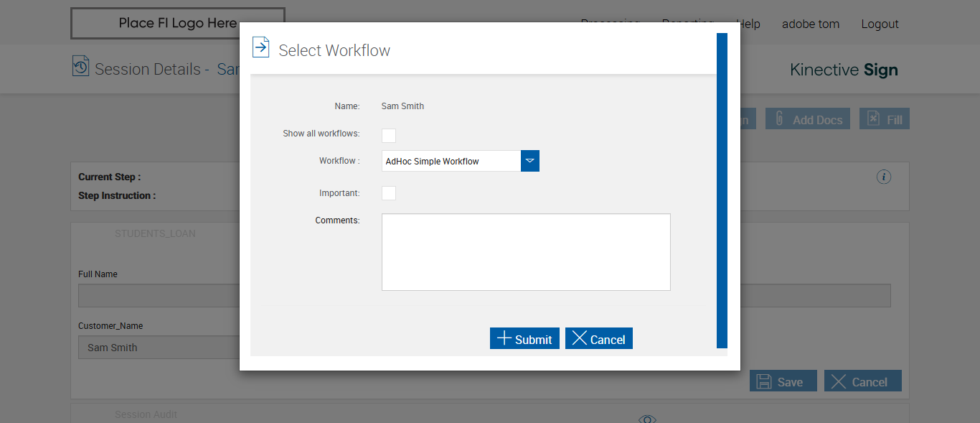Open the adobe tom user menu

810,24
